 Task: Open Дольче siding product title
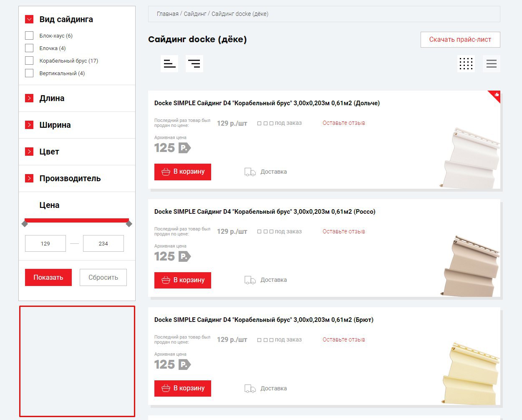pos(267,103)
